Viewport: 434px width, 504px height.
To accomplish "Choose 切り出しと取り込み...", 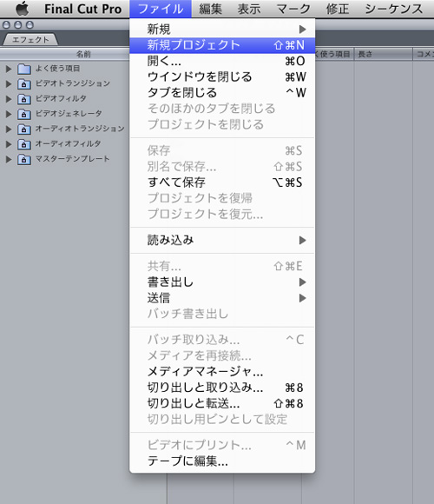I will pyautogui.click(x=222, y=388).
